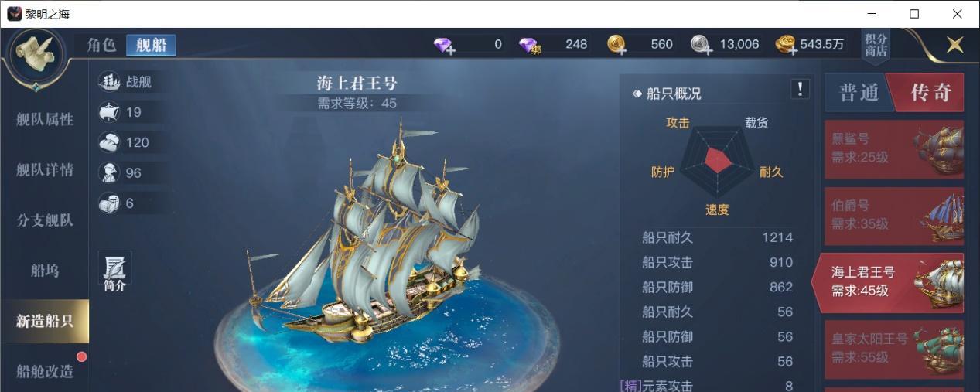Image resolution: width=980 pixels, height=392 pixels.
Task: Switch to the 角色 tab
Action: pos(101,45)
